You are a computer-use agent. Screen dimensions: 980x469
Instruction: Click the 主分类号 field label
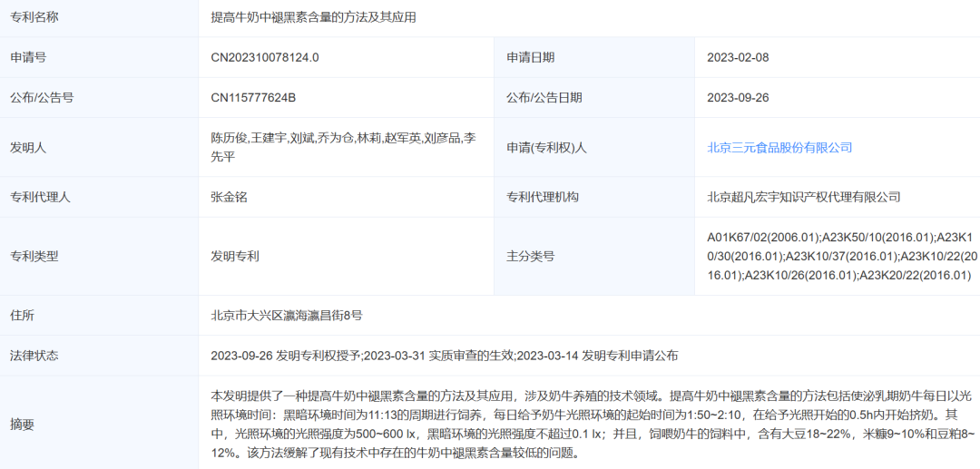[x=530, y=256]
